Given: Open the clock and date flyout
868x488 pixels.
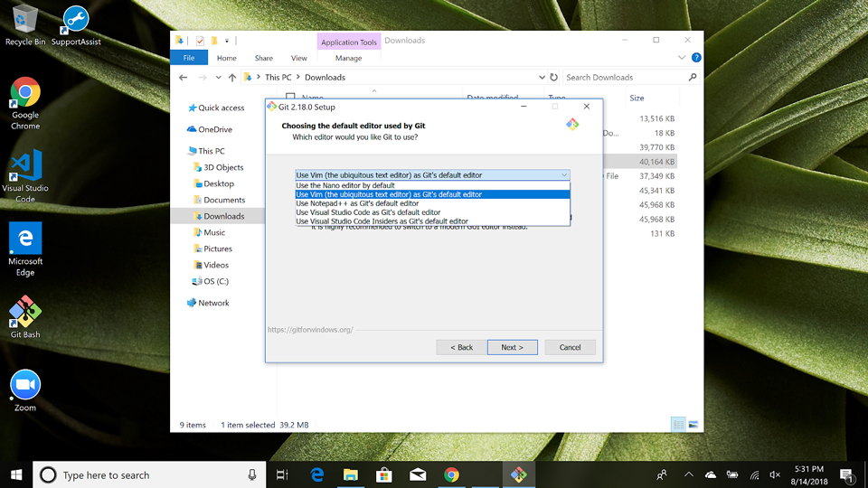Looking at the screenshot, I should [808, 474].
